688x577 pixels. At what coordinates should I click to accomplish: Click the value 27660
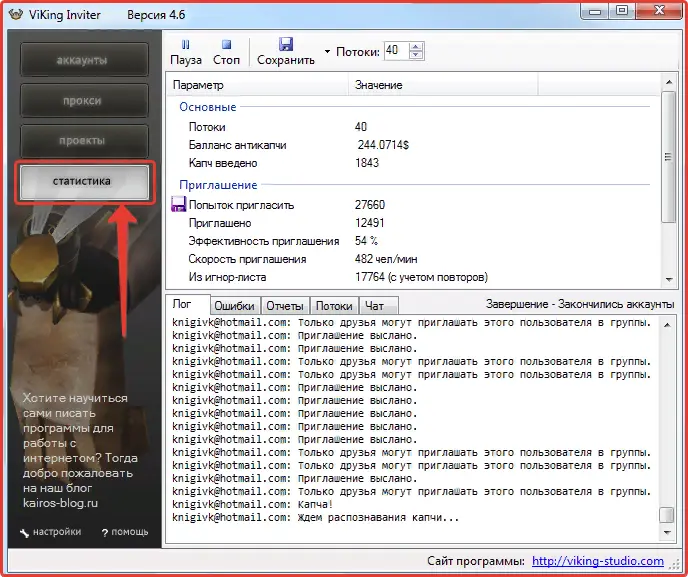tap(369, 205)
